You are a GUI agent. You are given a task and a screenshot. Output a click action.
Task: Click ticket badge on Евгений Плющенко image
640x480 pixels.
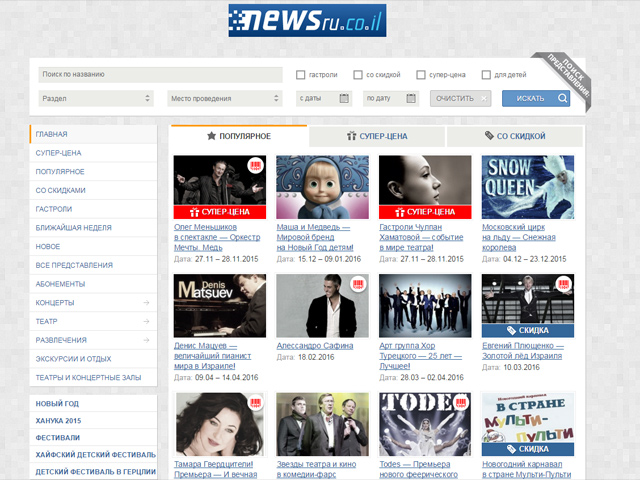pos(563,284)
